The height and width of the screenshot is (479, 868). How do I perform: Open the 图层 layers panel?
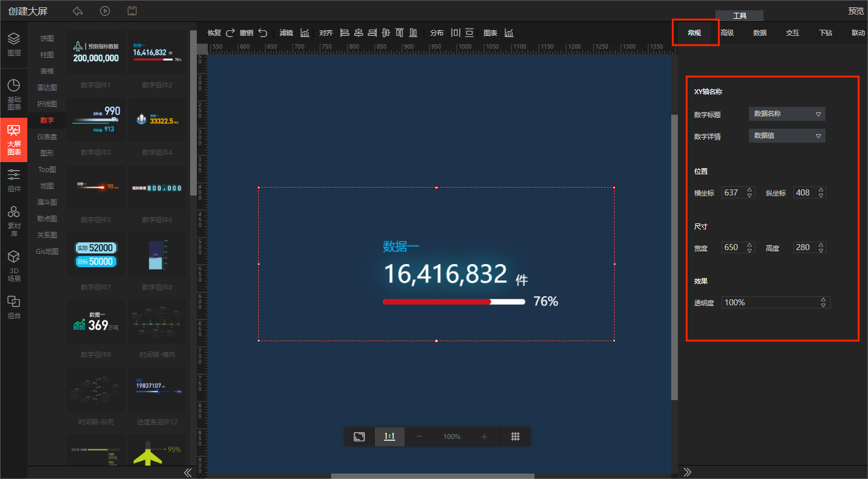pos(13,44)
